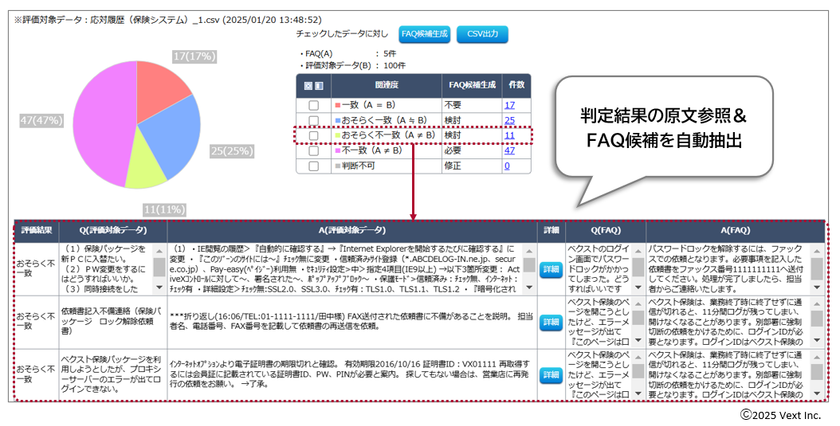This screenshot has height=426, width=840.
Task: Click the select-all icon in table header
Action: tap(308, 86)
